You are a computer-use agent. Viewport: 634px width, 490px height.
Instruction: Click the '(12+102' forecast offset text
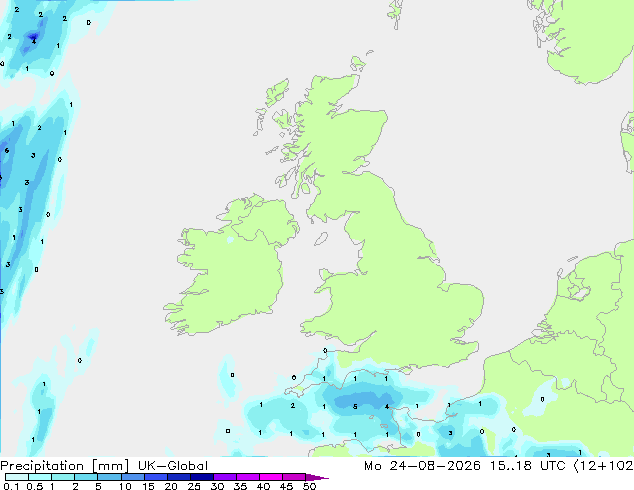(603, 466)
